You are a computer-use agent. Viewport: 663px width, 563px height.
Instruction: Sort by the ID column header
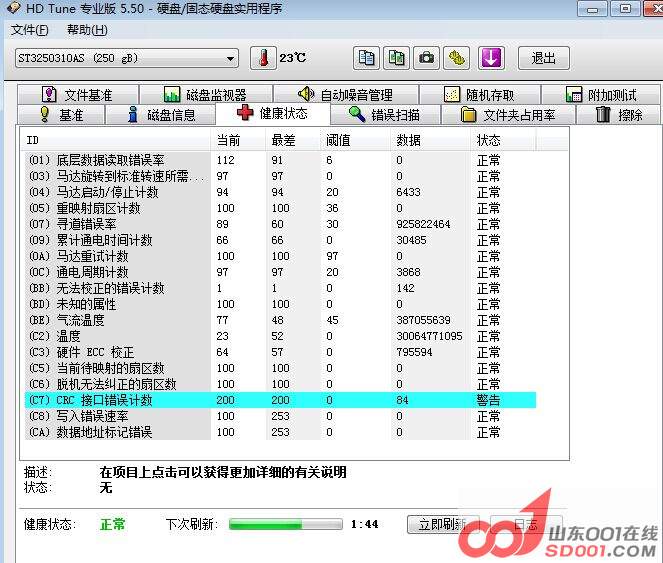click(116, 140)
